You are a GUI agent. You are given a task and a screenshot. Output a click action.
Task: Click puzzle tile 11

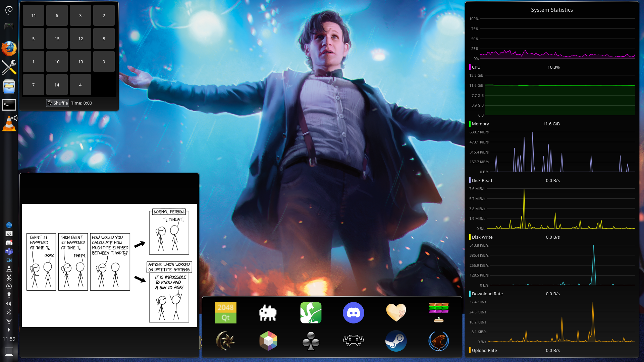pyautogui.click(x=34, y=15)
